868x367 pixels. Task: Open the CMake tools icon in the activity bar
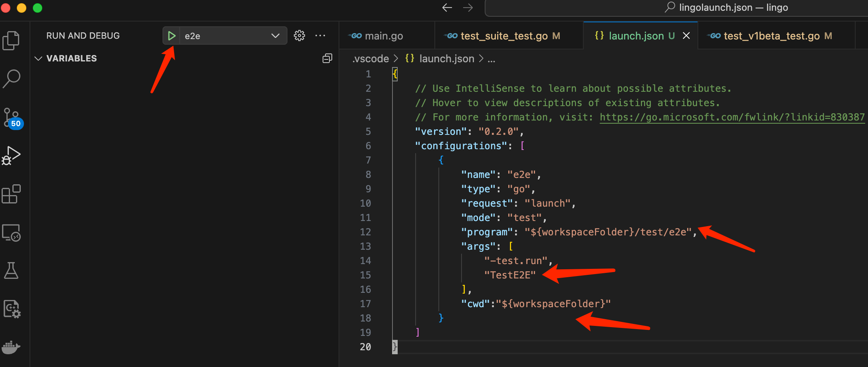pyautogui.click(x=12, y=309)
